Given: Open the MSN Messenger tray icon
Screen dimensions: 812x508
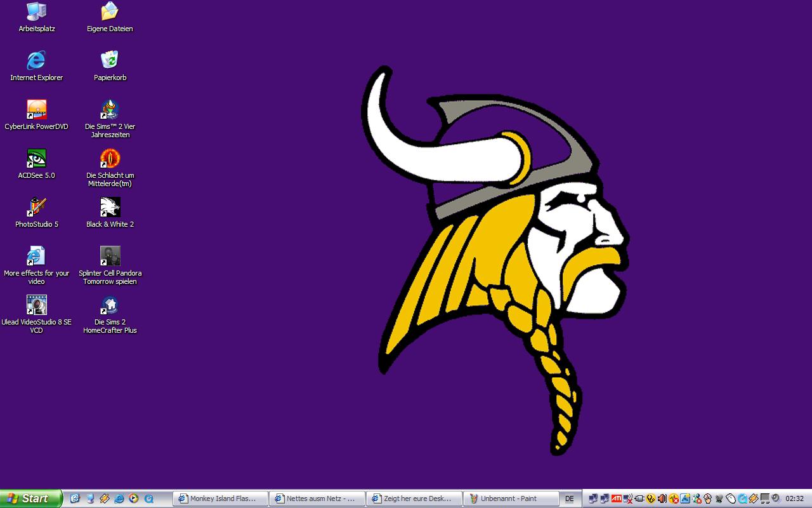Looking at the screenshot, I should [x=697, y=498].
